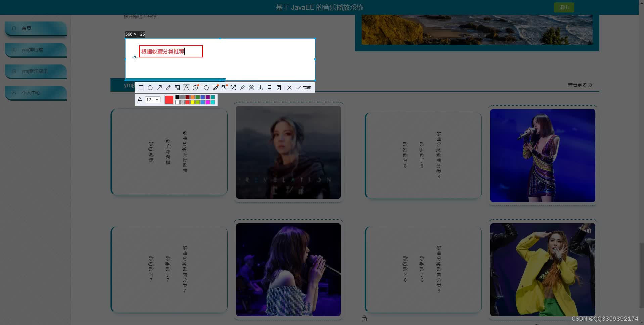
Task: Open the 歌名7 singer photo
Action: (288, 270)
